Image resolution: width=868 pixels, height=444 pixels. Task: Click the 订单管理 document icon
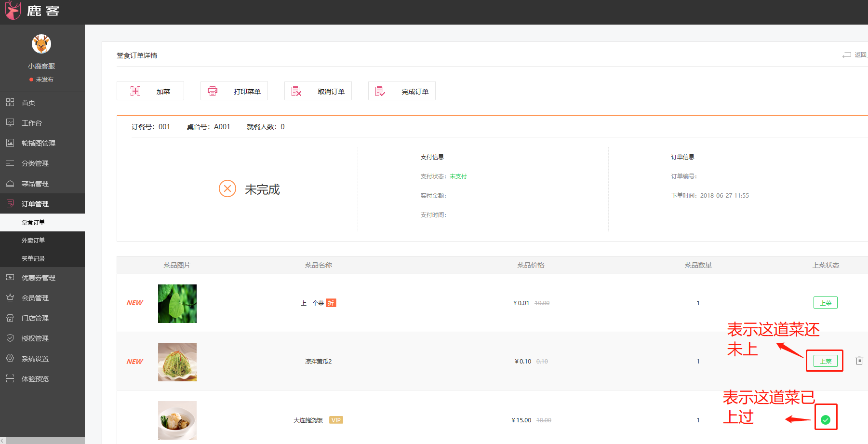[10, 203]
